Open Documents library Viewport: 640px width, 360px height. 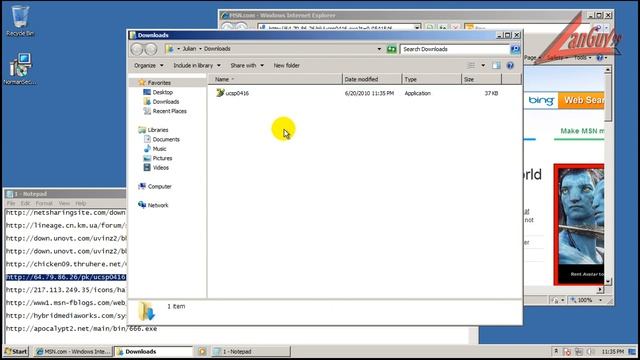(x=166, y=139)
